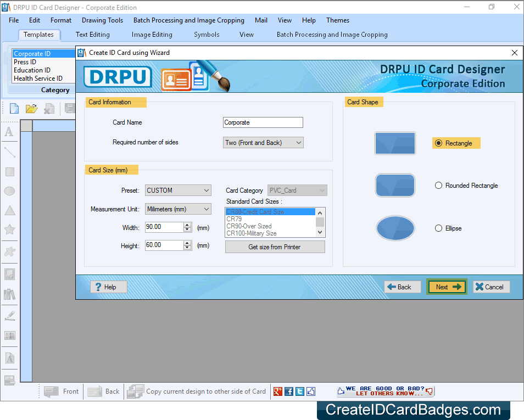Select the Line drawing tool
Viewport: 524px width, 420px height.
click(10, 152)
